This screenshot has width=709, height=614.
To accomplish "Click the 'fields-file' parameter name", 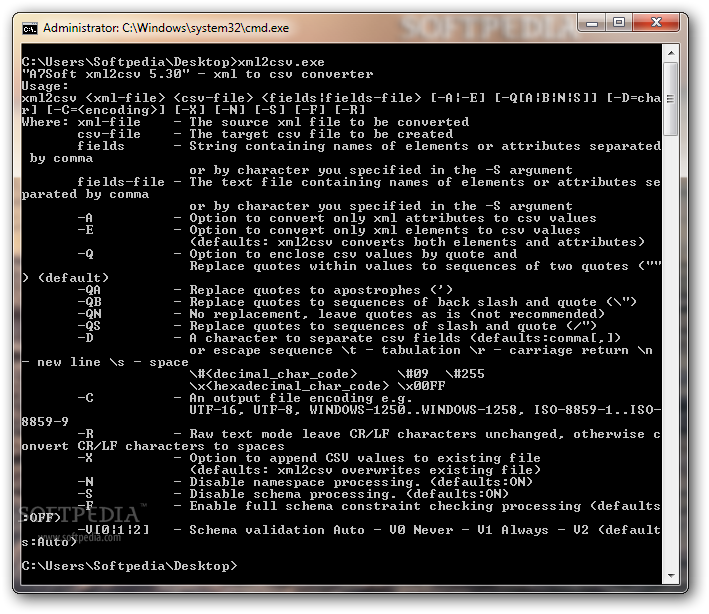I will [x=121, y=182].
